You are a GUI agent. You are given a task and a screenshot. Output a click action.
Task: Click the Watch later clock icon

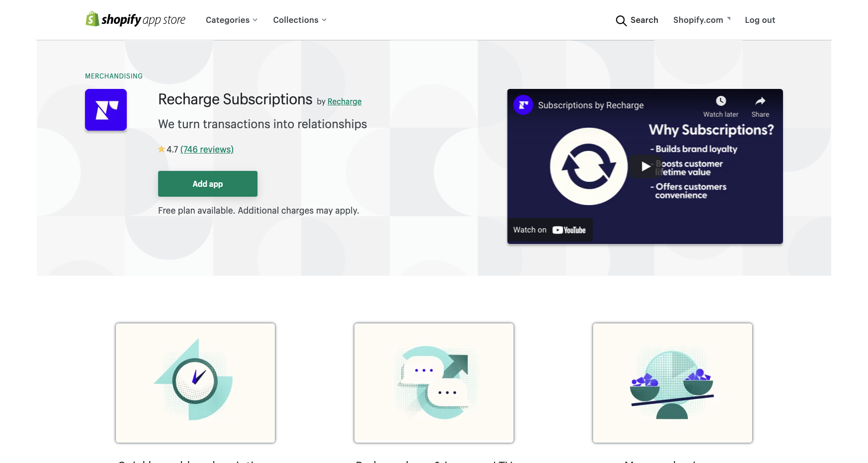pyautogui.click(x=721, y=101)
